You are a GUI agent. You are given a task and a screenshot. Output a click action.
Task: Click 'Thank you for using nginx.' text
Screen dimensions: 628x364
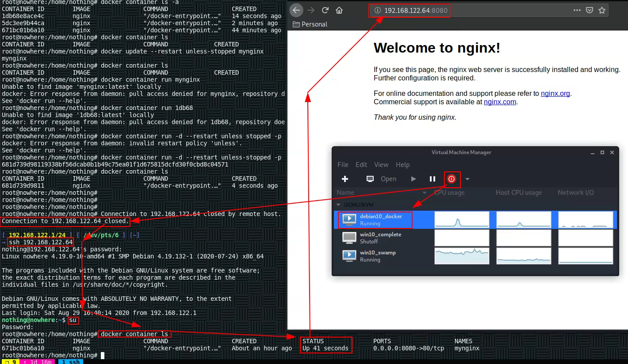(x=415, y=118)
